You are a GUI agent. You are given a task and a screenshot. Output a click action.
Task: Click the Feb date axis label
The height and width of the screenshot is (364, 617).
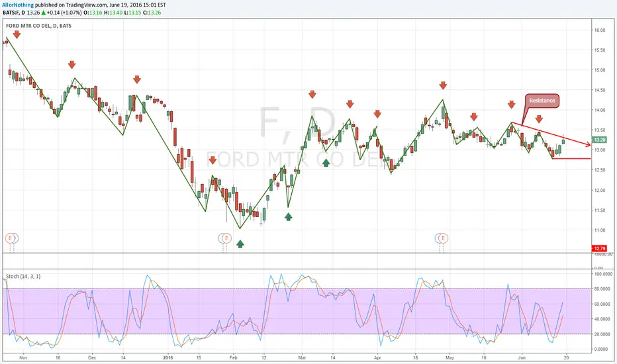[x=233, y=357]
